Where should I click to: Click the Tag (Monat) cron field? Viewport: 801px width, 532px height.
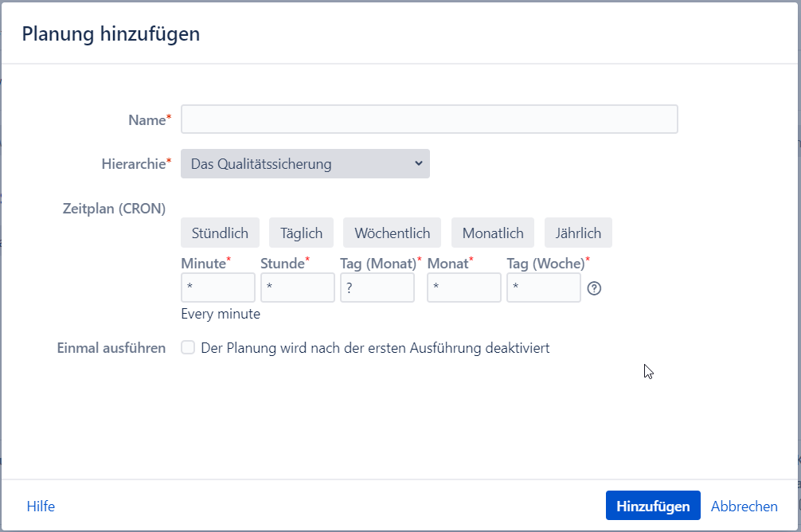(377, 288)
